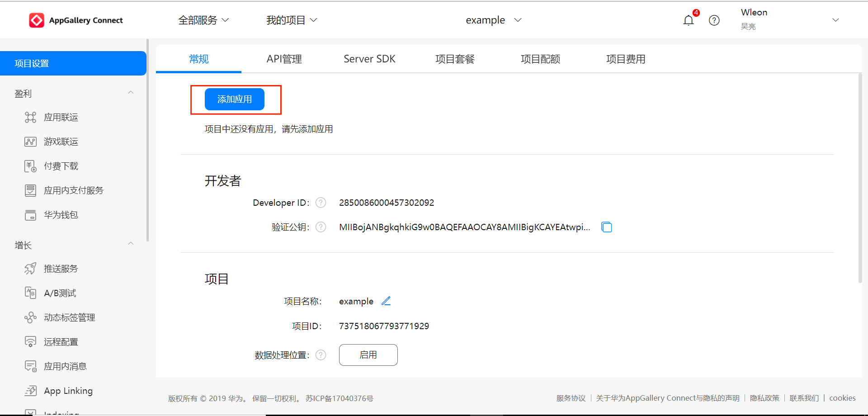Viewport: 868px width, 416px height.
Task: Open 华为钱包 in the sidebar
Action: [61, 215]
